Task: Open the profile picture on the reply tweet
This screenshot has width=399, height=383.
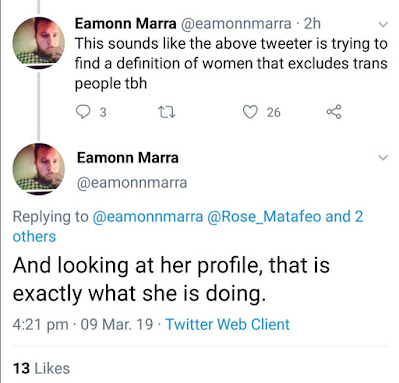Action: coord(39,169)
